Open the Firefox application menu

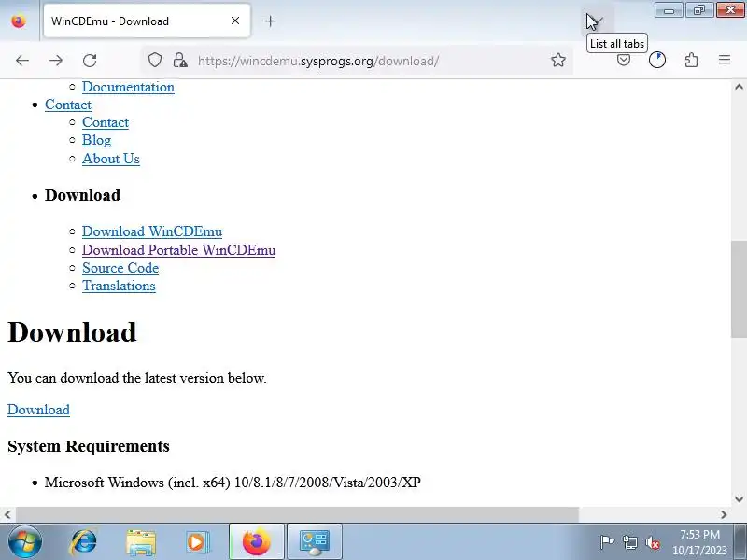tap(725, 60)
